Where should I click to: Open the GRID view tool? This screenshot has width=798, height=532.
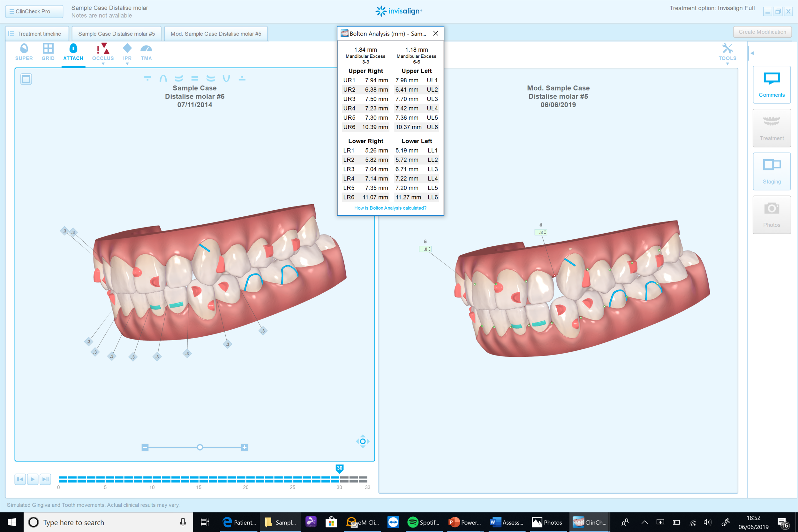point(48,52)
